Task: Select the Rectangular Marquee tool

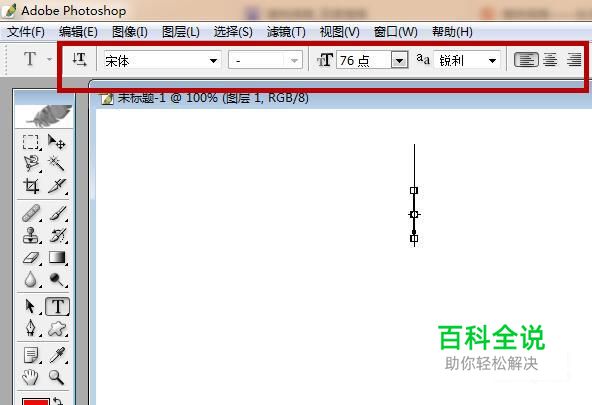Action: click(31, 142)
